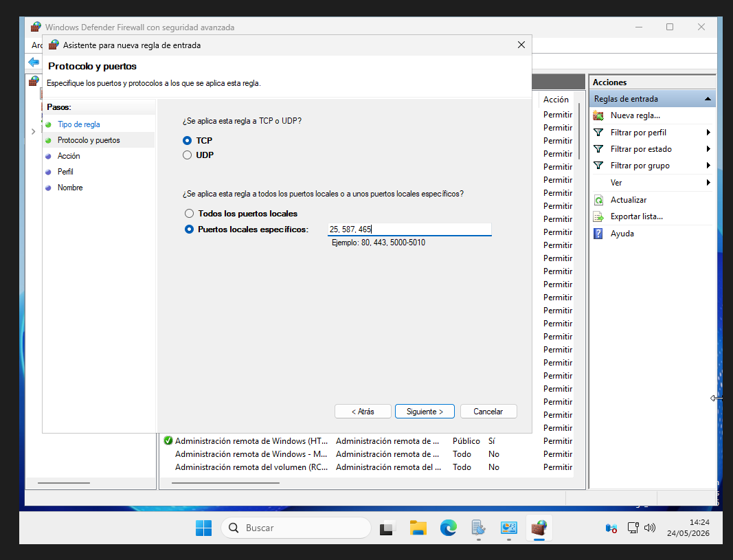Click the horizontal scrollbar under tree pane
733x560 pixels.
(64, 483)
